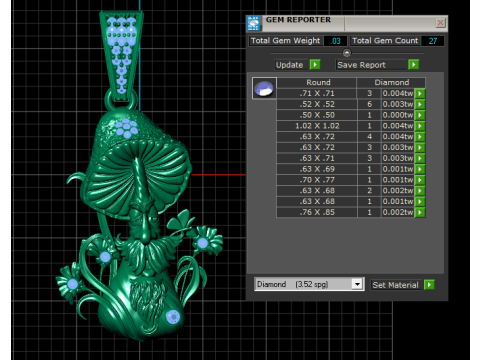The image size is (480, 360).
Task: Click the Total Gem Weight label
Action: tap(285, 41)
